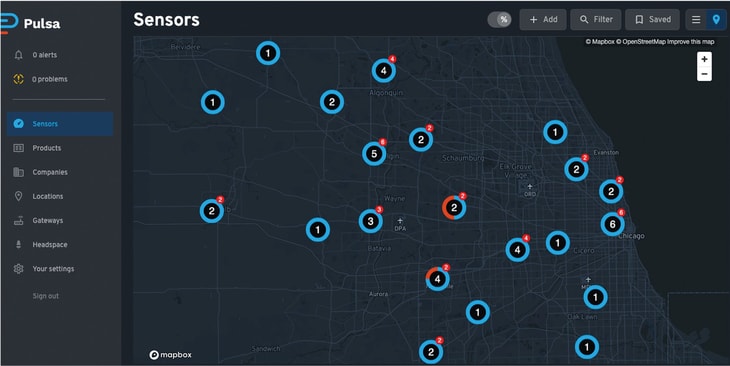Open the Saved views
Screen dimensions: 730x366
pyautogui.click(x=653, y=20)
